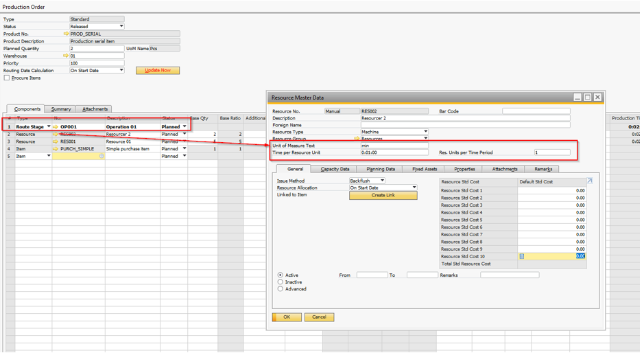The image size is (644, 353).
Task: Maximize the Resource Master Data window
Action: click(587, 97)
